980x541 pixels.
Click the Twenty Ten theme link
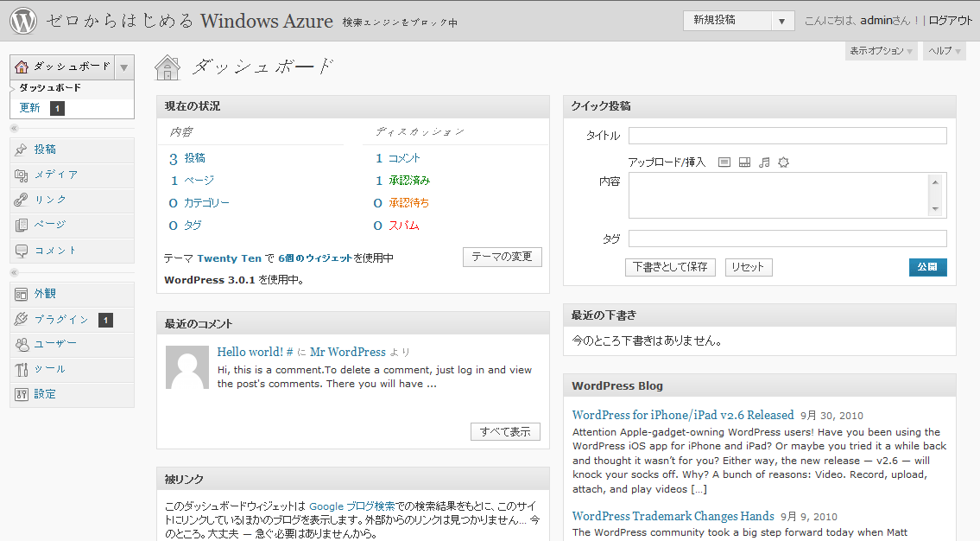click(x=230, y=258)
